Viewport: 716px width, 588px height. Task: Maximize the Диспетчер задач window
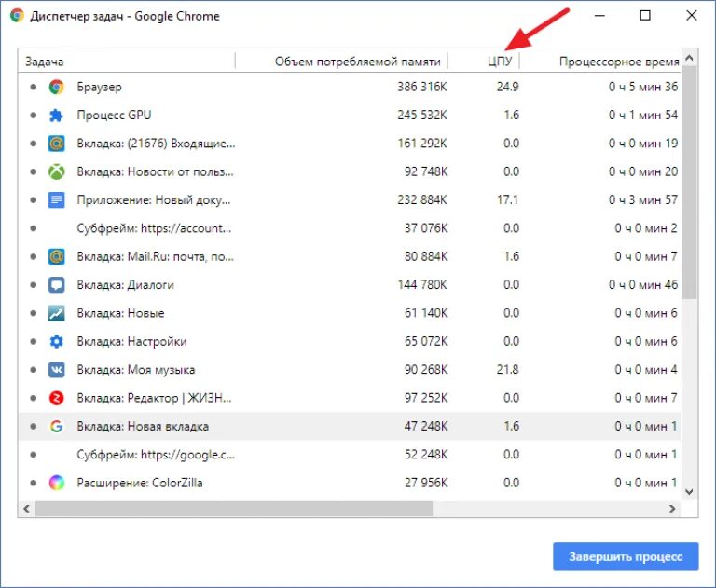[x=645, y=16]
